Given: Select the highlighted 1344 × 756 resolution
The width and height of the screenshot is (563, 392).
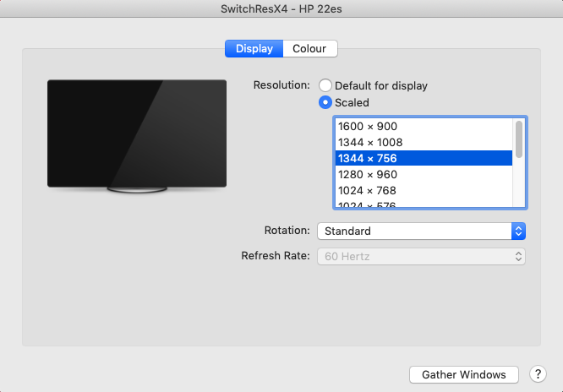Looking at the screenshot, I should coord(424,158).
